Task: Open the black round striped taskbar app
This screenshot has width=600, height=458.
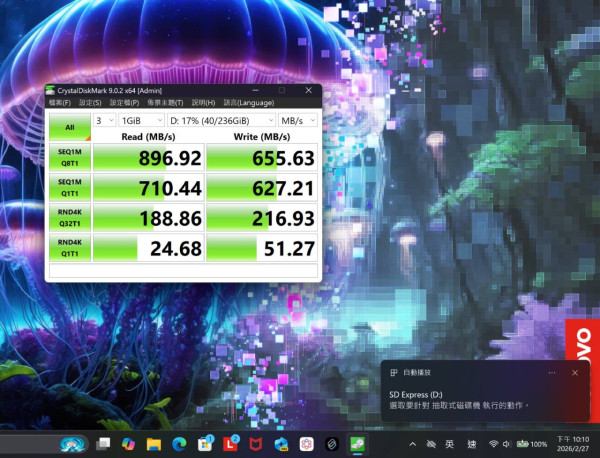Action: (332, 444)
